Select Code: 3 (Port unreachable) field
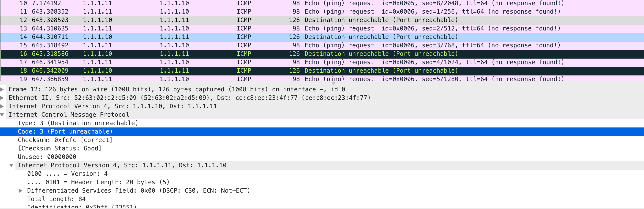Viewport: 644px width, 209px height. pyautogui.click(x=322, y=131)
